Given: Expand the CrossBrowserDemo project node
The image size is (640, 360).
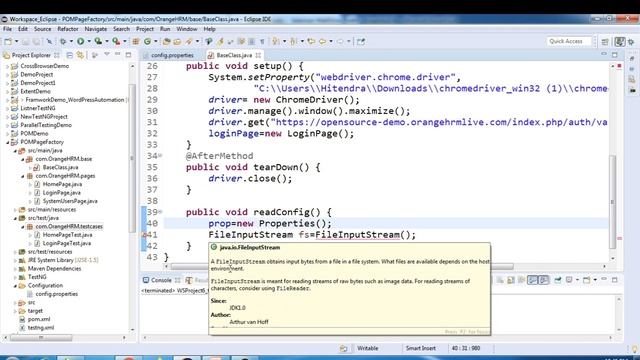Looking at the screenshot, I should (8, 66).
